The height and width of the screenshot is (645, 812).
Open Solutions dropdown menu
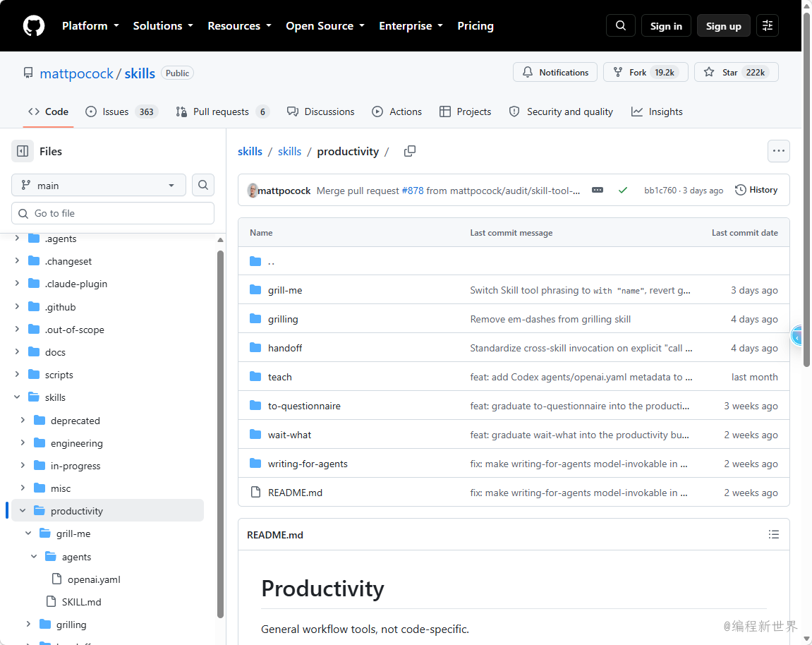[x=163, y=26]
